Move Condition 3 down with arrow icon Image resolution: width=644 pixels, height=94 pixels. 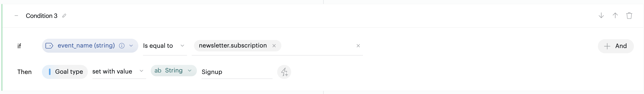(x=601, y=16)
